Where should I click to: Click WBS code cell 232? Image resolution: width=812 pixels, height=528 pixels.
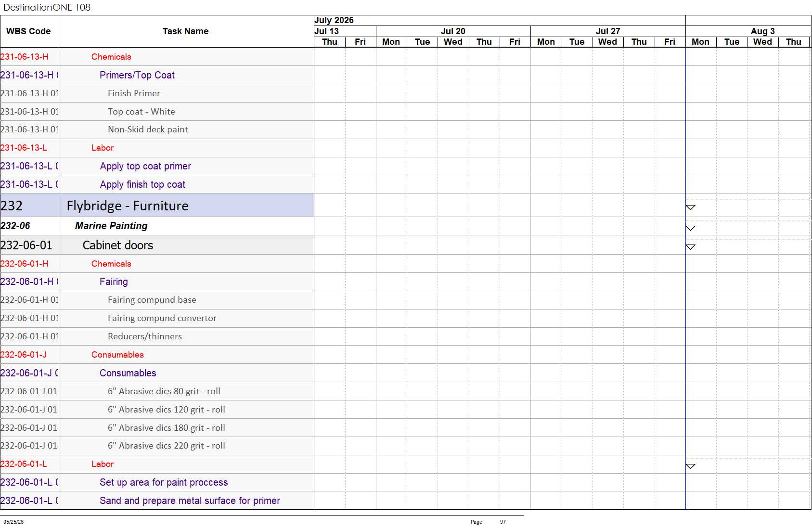pyautogui.click(x=29, y=206)
